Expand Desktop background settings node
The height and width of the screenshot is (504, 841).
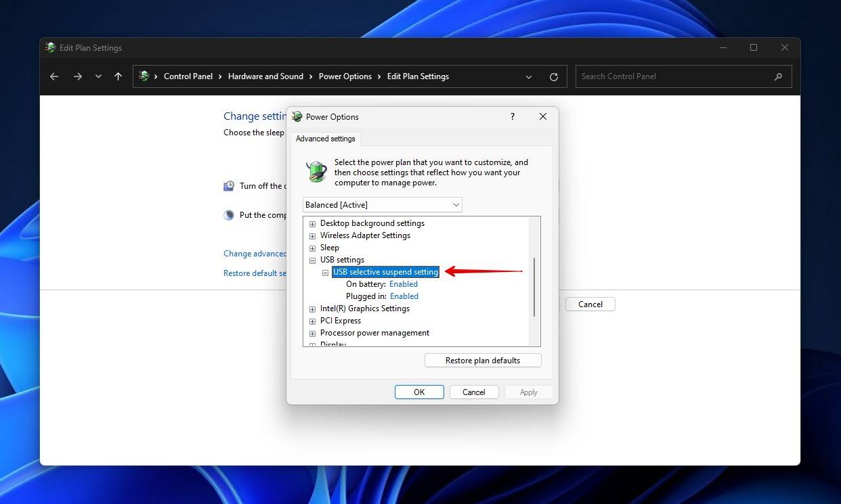[x=312, y=223]
